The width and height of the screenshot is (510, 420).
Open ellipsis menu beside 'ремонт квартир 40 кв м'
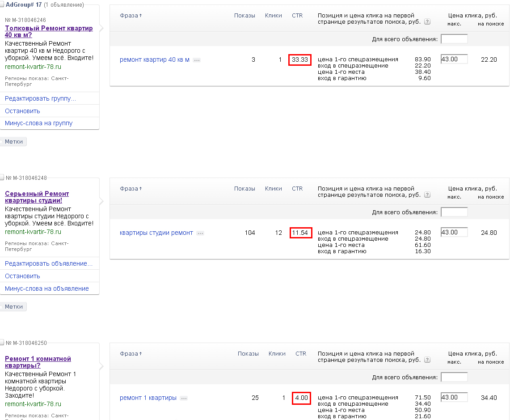point(197,60)
